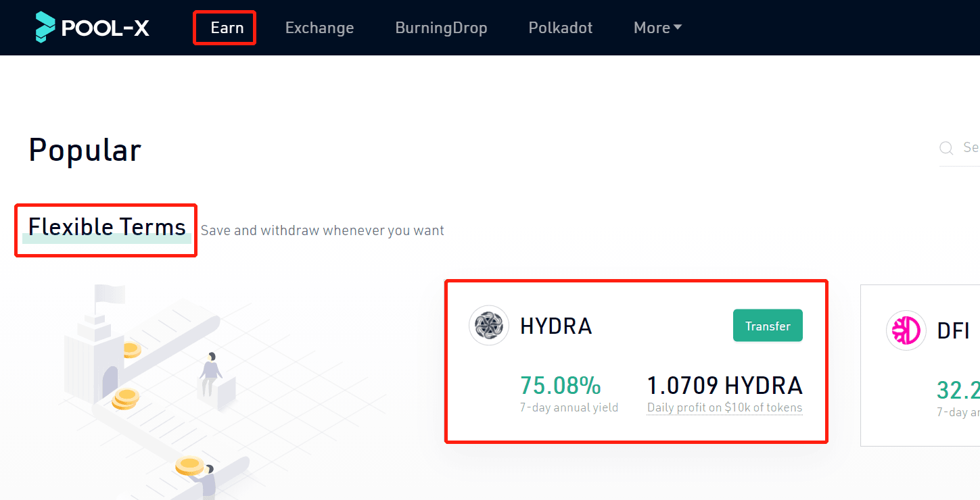Screen dimensions: 980x500
Task: Click the 75.08% annual yield figure
Action: click(x=560, y=385)
